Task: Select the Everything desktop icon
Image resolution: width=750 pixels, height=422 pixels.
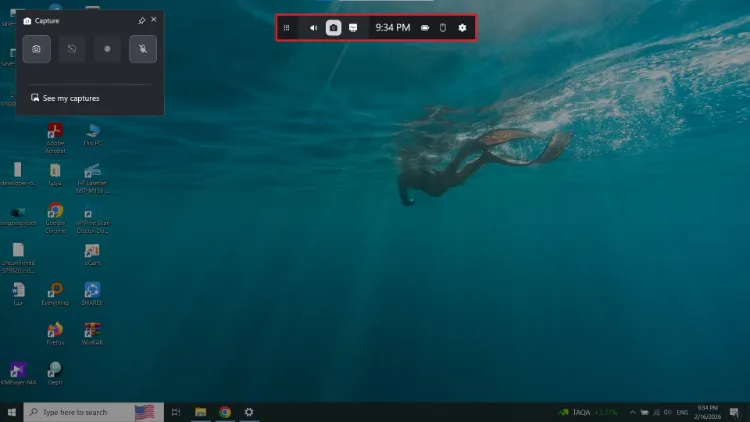Action: (55, 294)
